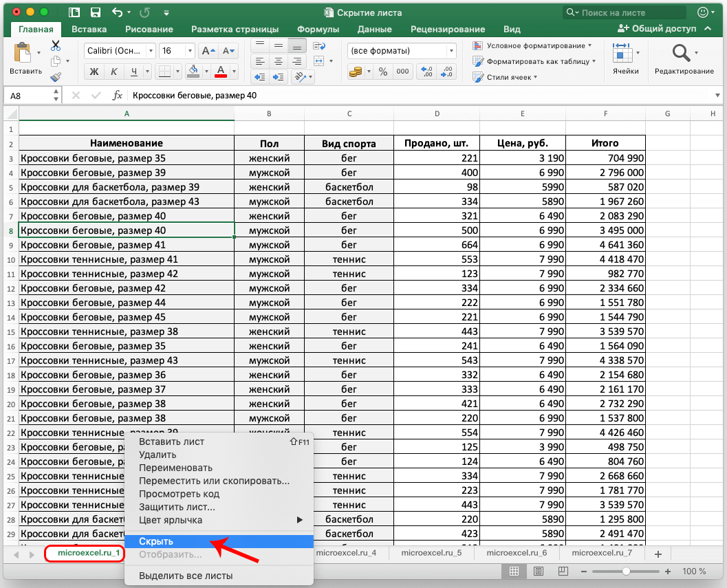Select column D header
The image size is (727, 588).
(437, 113)
